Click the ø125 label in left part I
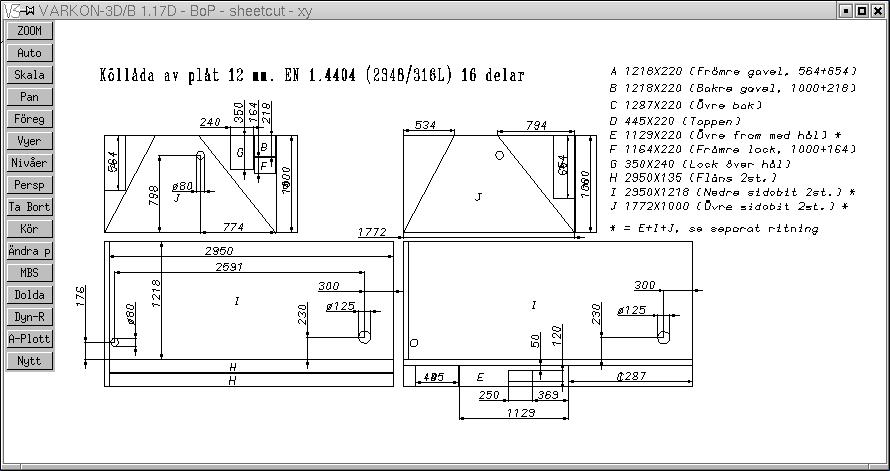 pyautogui.click(x=341, y=306)
